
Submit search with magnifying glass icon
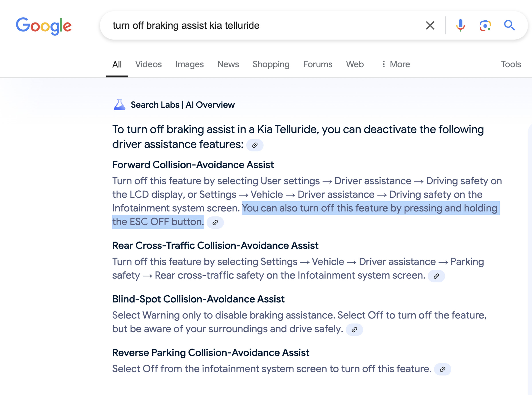click(x=509, y=25)
